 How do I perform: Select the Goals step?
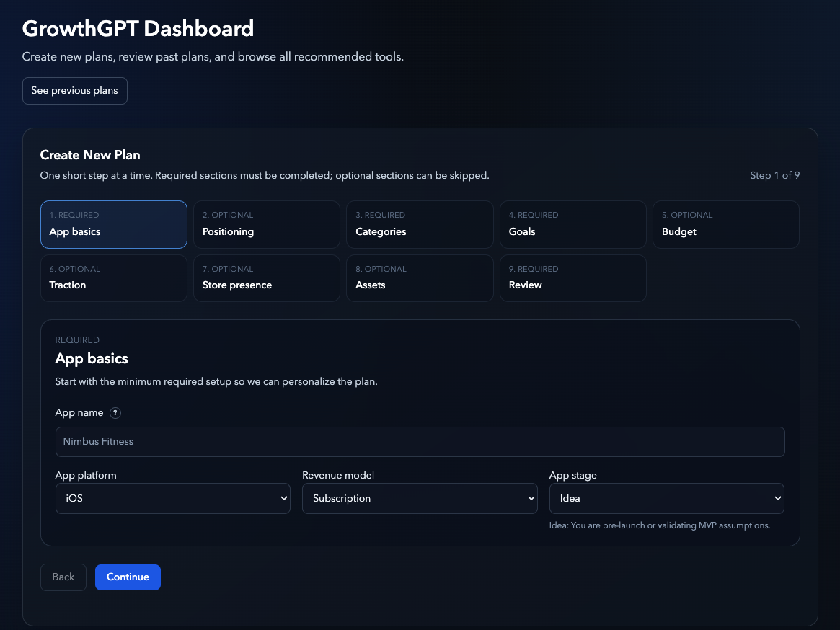[x=572, y=224]
